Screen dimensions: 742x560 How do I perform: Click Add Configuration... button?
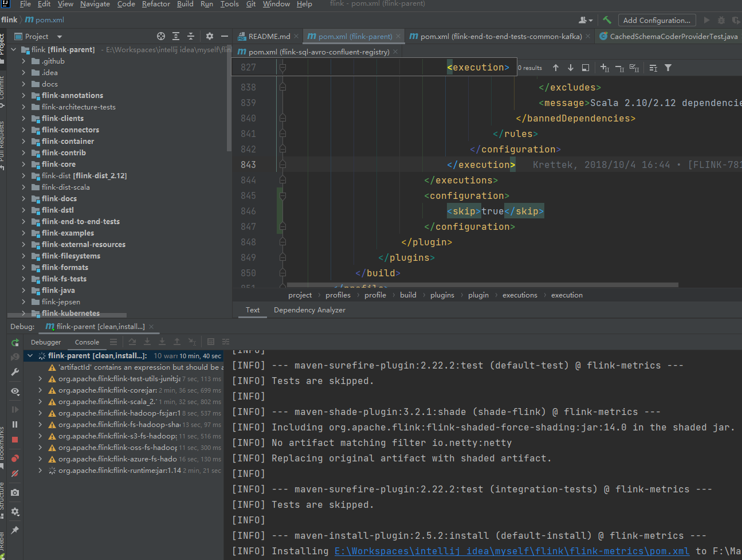657,20
